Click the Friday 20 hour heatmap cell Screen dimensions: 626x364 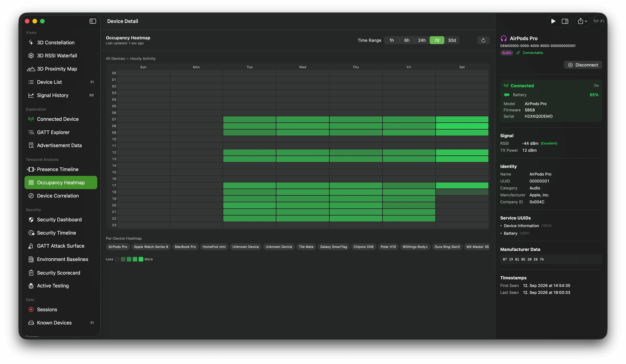(x=409, y=205)
